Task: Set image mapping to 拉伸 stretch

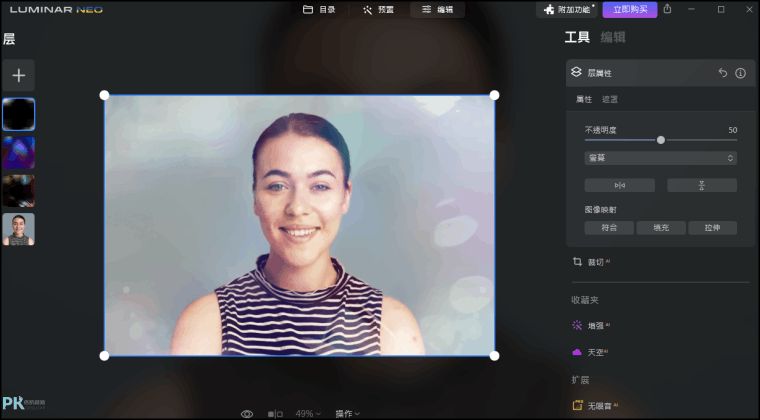Action: coord(712,228)
